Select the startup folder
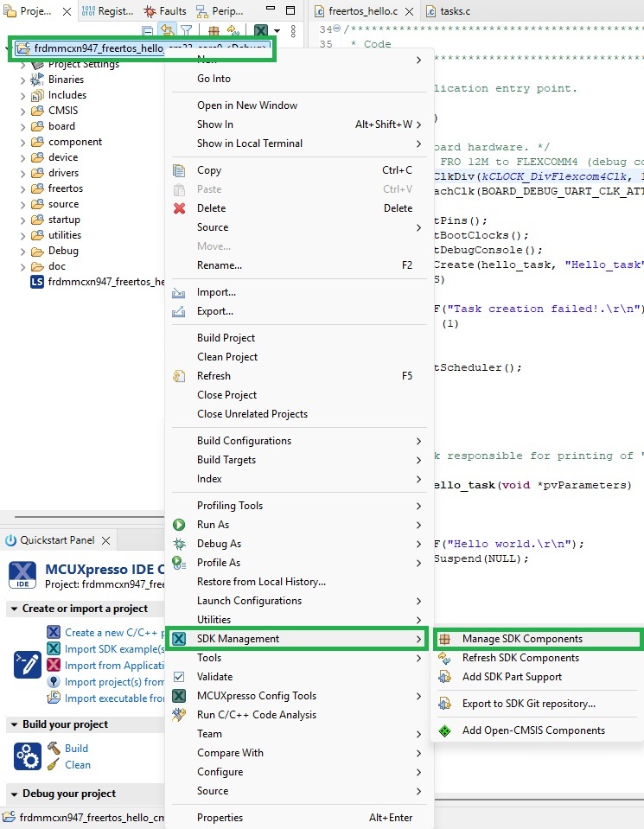 click(64, 220)
